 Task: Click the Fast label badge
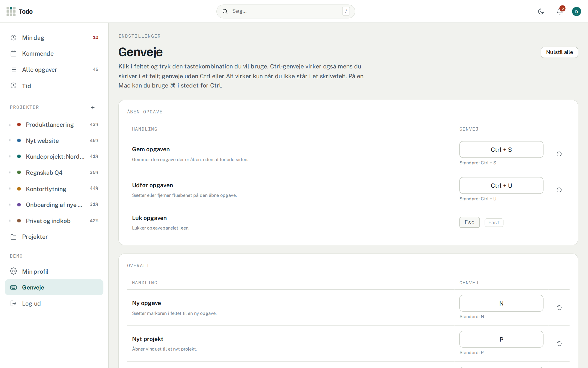494,222
